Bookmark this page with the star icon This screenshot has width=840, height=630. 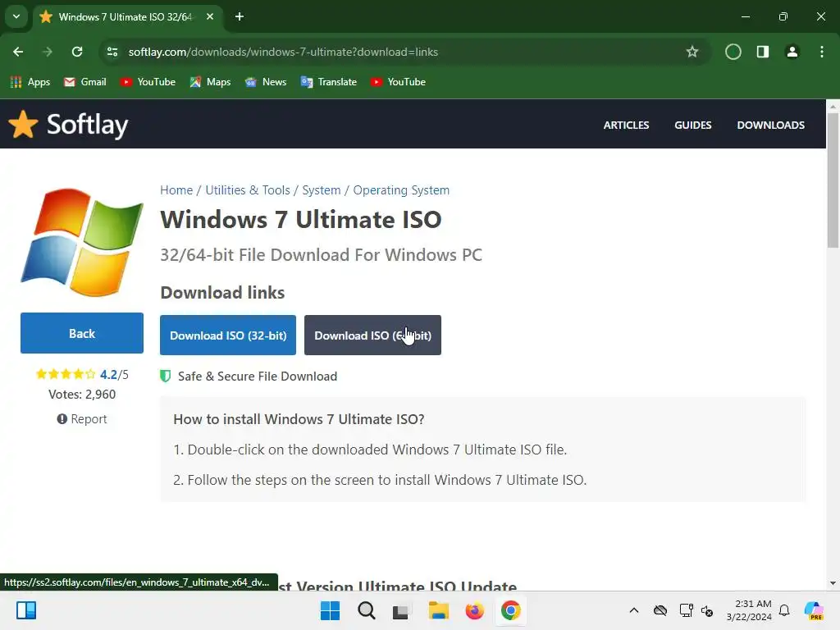click(692, 52)
